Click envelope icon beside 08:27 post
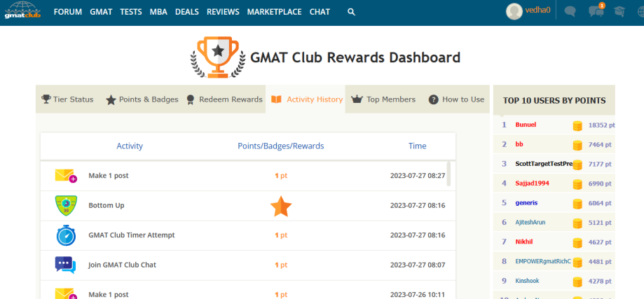Screen dimensions: 644x299 click(x=66, y=176)
